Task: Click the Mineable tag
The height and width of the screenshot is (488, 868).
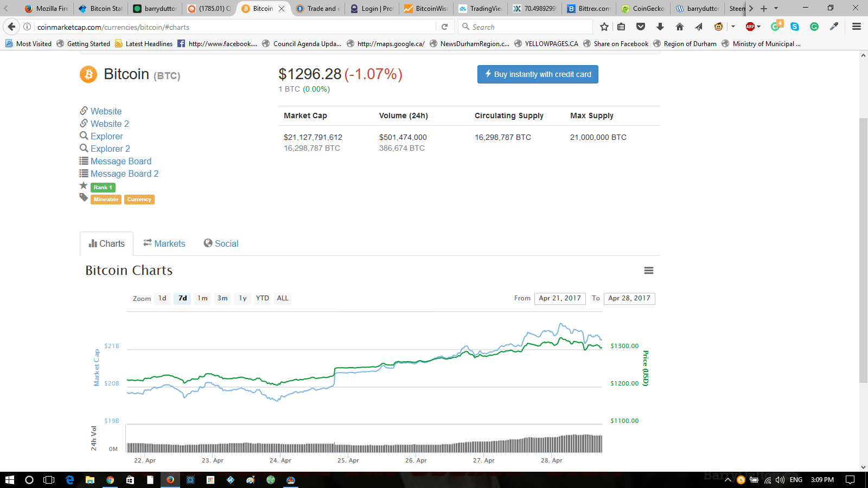Action: [x=106, y=200]
